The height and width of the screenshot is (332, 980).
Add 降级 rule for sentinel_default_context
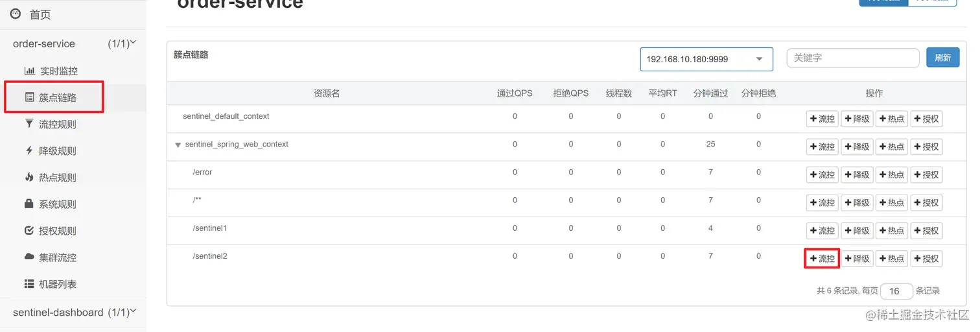(857, 119)
